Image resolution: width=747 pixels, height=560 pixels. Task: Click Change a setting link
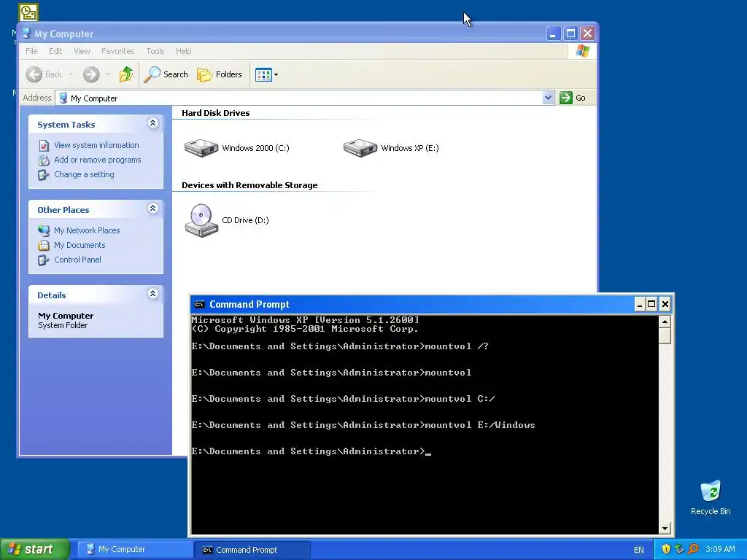(x=84, y=174)
